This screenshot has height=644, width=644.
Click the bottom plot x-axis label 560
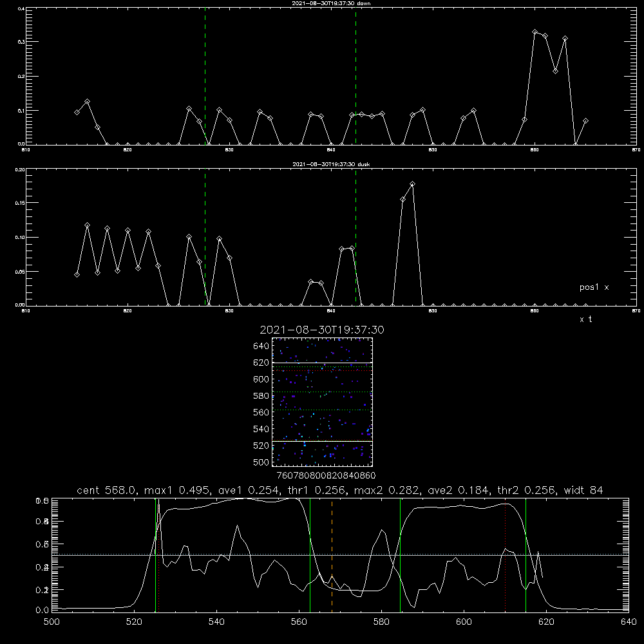[299, 622]
